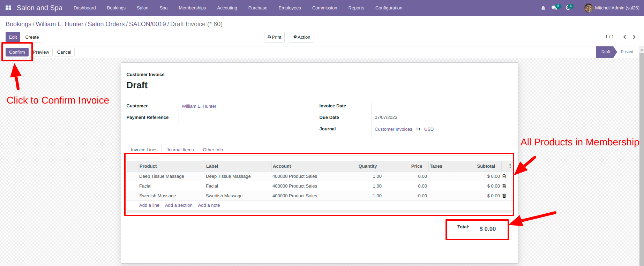Image resolution: width=644 pixels, height=266 pixels.
Task: Open the apps grid menu icon
Action: 8,8
